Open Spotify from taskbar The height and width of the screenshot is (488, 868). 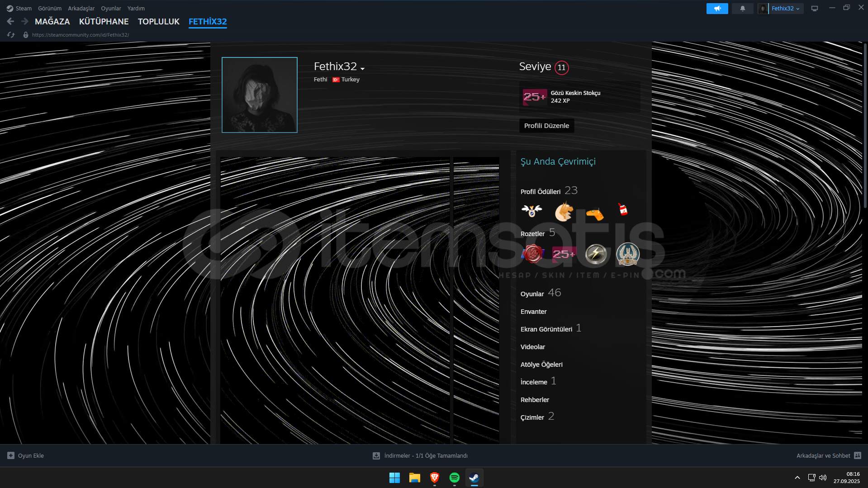tap(455, 478)
